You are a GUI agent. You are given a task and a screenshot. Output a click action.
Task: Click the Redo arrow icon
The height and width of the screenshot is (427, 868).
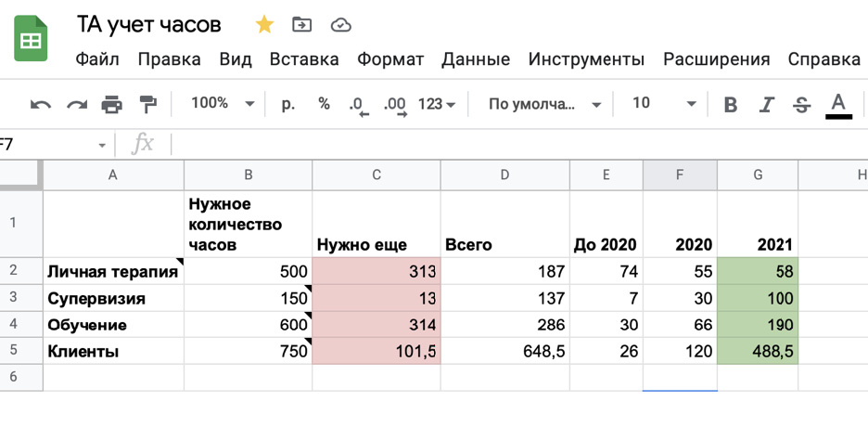pyautogui.click(x=77, y=104)
